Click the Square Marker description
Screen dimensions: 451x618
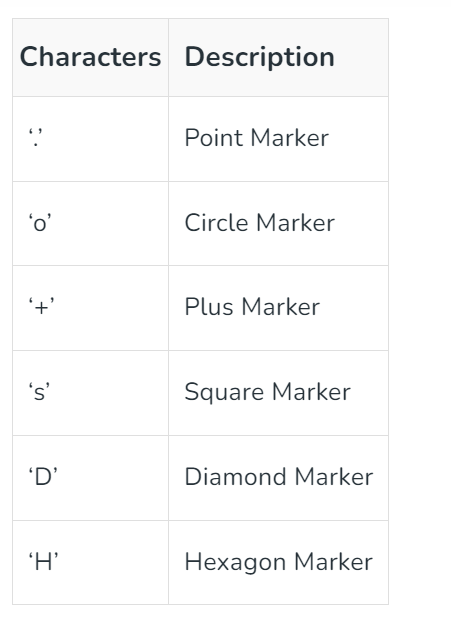pyautogui.click(x=268, y=393)
